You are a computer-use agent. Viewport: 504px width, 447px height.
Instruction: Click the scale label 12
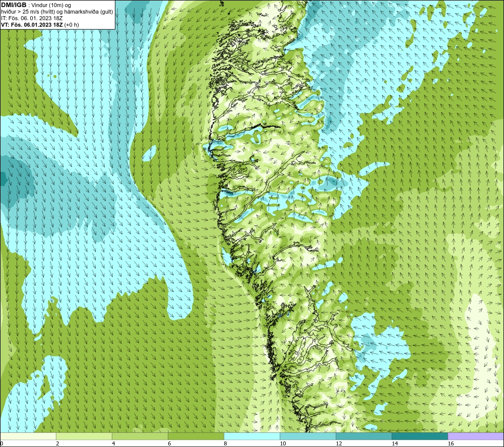pos(339,443)
